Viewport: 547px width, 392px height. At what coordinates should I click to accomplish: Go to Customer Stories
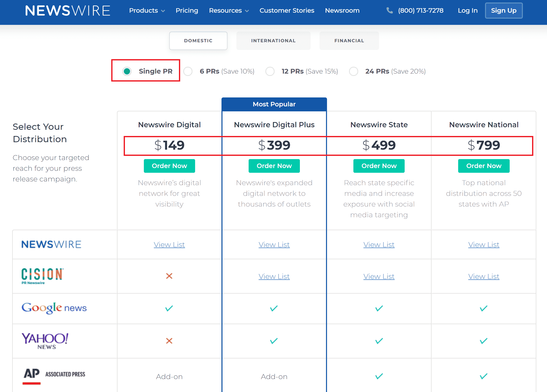tap(287, 10)
